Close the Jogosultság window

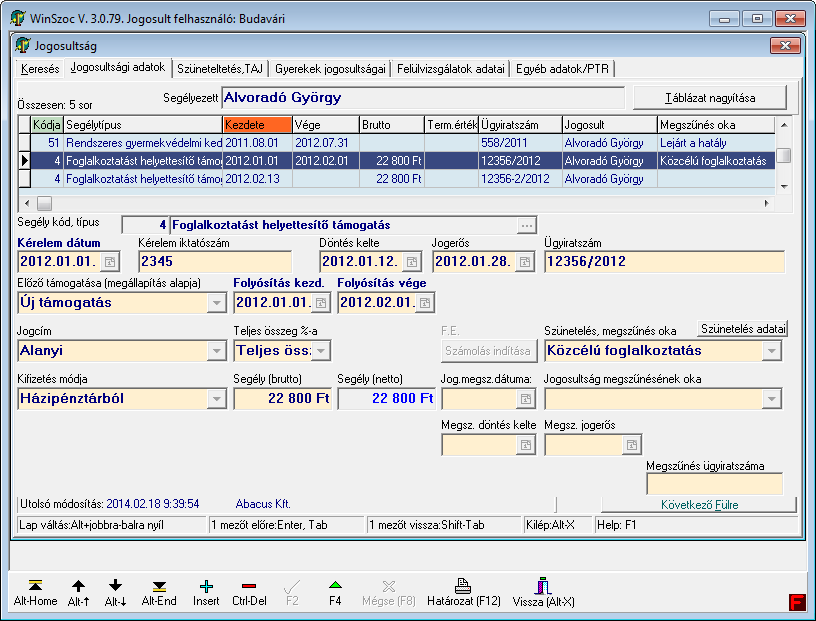pos(785,45)
